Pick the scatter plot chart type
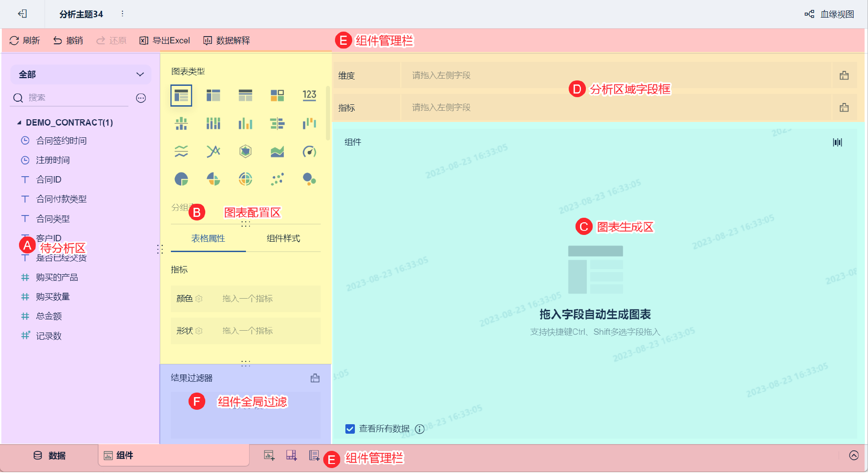Viewport: 868px width, 473px height. (277, 179)
